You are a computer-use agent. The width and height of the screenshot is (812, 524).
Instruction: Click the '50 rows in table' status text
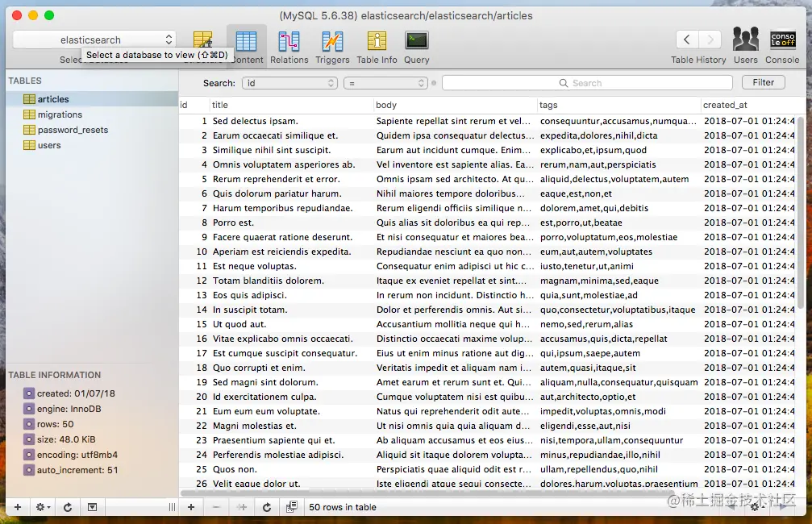[x=343, y=507]
